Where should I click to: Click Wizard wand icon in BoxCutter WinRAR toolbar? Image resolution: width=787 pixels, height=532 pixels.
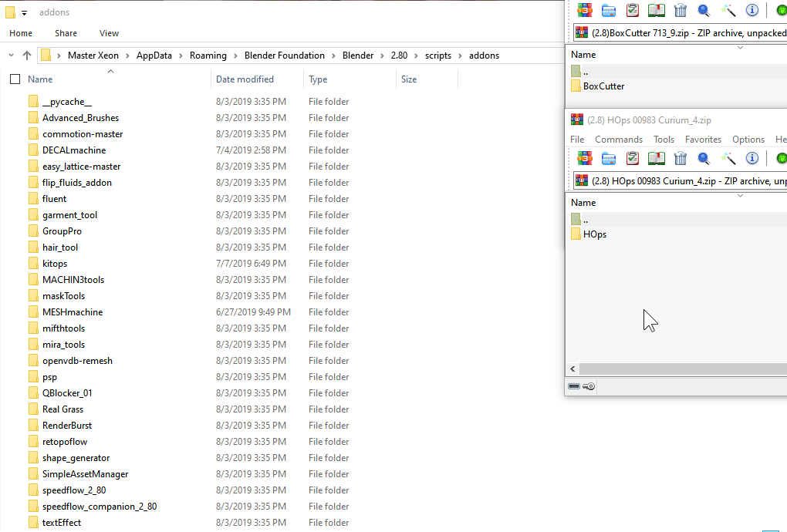tap(728, 10)
